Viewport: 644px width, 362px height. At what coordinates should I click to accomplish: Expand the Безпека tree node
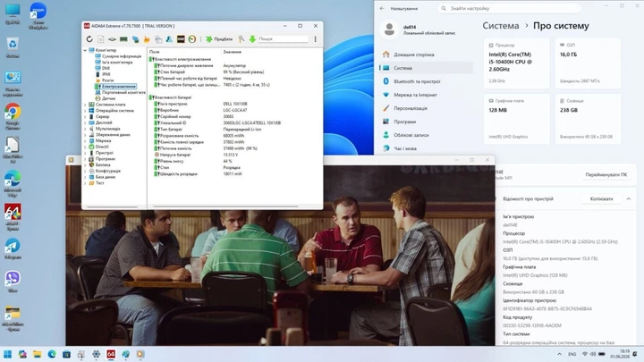coord(85,164)
